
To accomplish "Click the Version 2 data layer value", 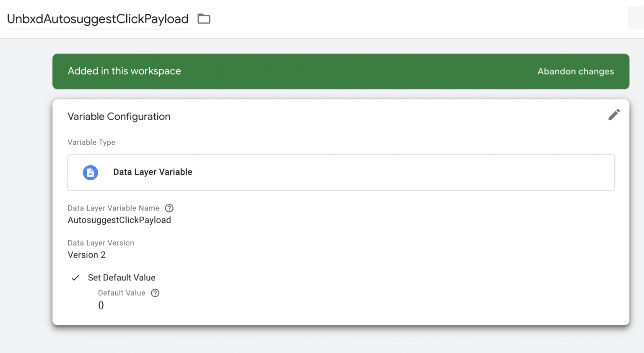I will [x=87, y=255].
